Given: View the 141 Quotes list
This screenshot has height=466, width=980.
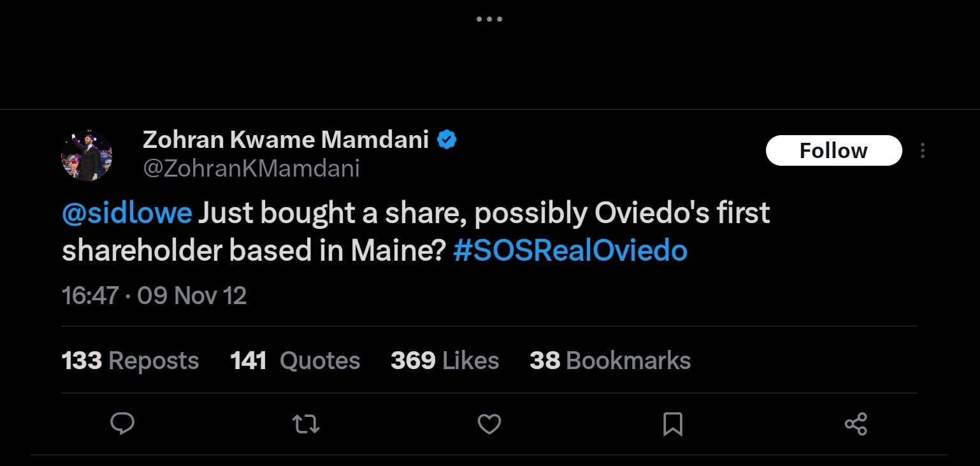Looking at the screenshot, I should pos(295,361).
